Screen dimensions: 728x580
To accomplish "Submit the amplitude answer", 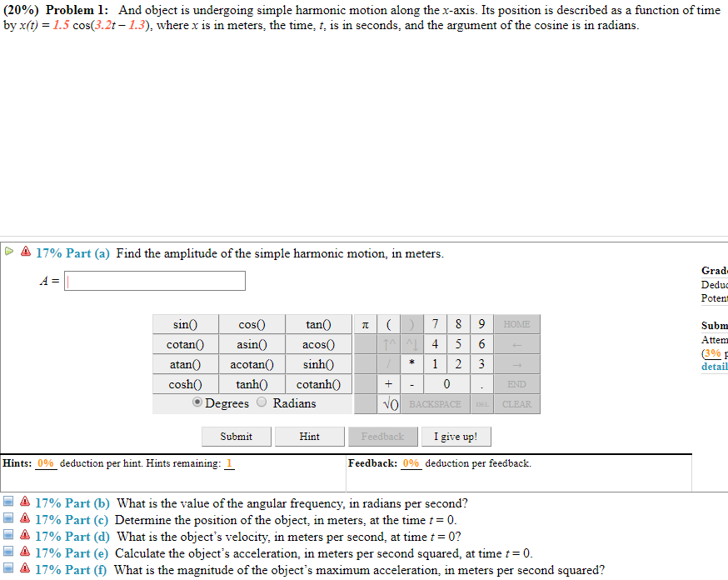I will tap(236, 436).
